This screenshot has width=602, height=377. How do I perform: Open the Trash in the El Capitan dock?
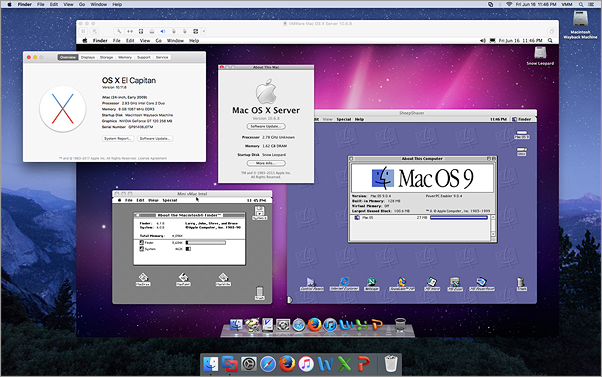coord(390,364)
